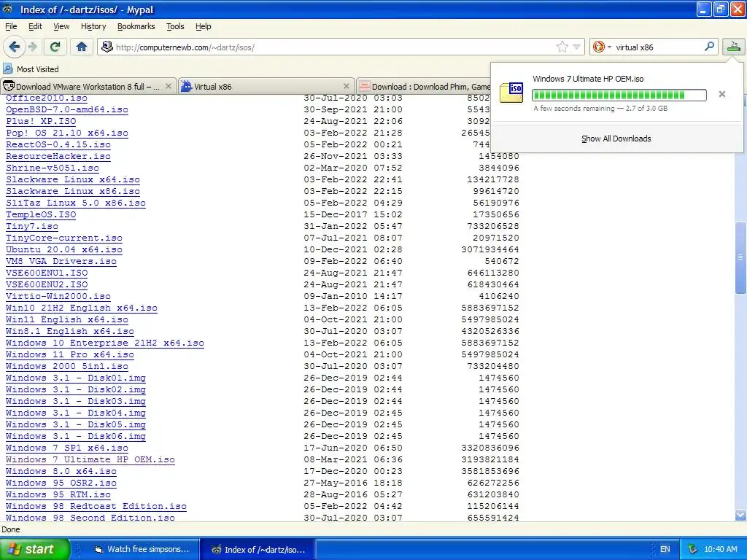The image size is (747, 560).
Task: Open Ubuntu 20.04 x64.iso link
Action: [x=64, y=249]
